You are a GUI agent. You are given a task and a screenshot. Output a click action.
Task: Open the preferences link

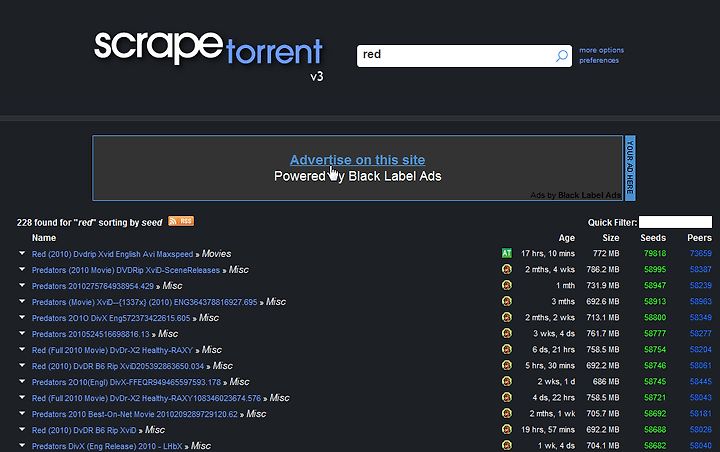pos(599,60)
